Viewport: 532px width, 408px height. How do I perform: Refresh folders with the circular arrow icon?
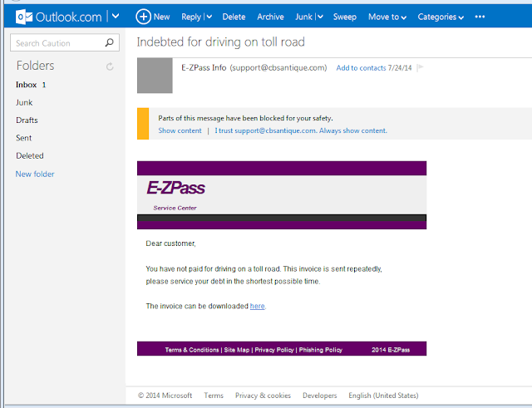pos(110,66)
